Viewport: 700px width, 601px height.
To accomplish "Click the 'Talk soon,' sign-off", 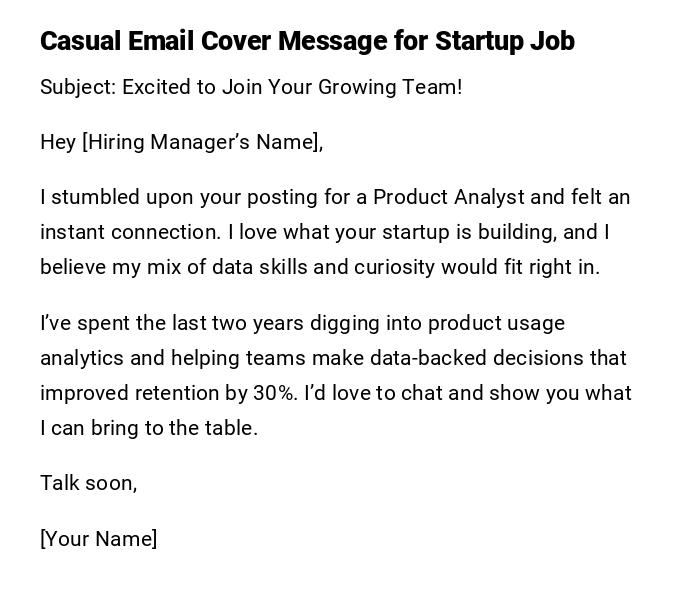I will tap(88, 483).
